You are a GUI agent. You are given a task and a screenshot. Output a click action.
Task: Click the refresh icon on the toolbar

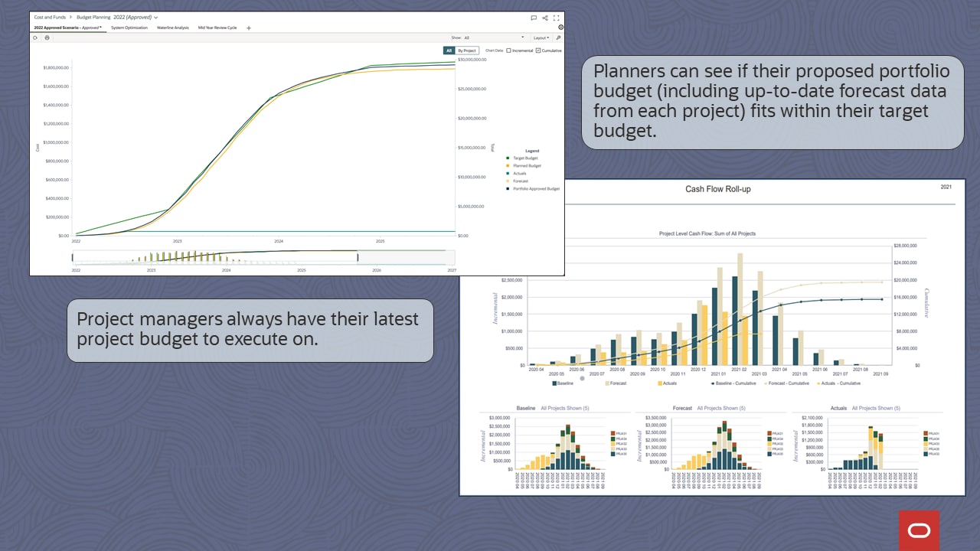[x=35, y=37]
